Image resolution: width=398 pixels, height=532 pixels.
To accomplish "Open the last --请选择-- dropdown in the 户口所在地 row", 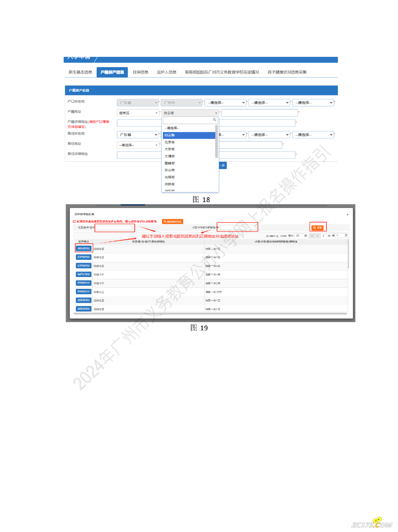I will [313, 103].
